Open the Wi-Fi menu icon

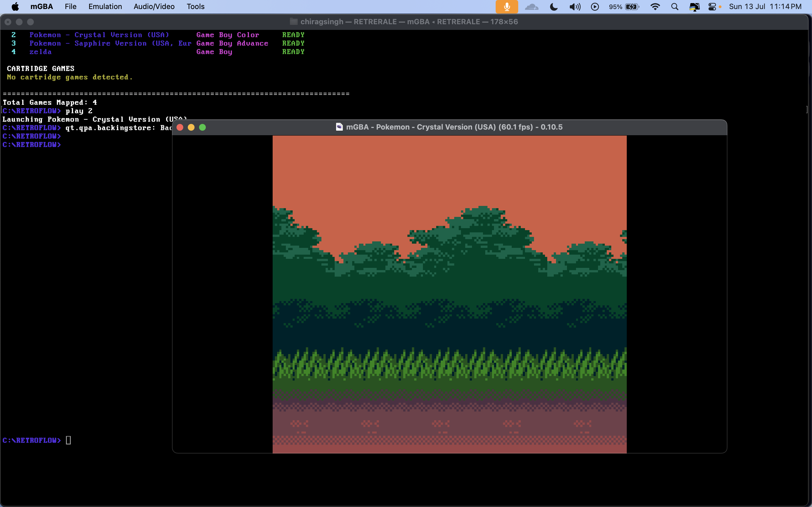[655, 7]
